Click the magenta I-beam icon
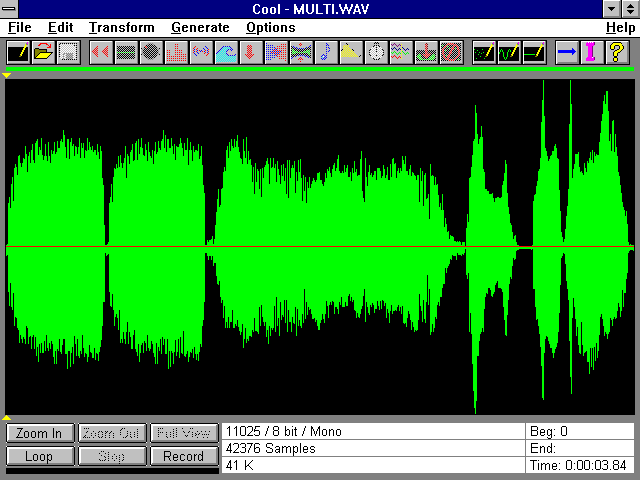Image resolution: width=640 pixels, height=480 pixels. [x=592, y=52]
